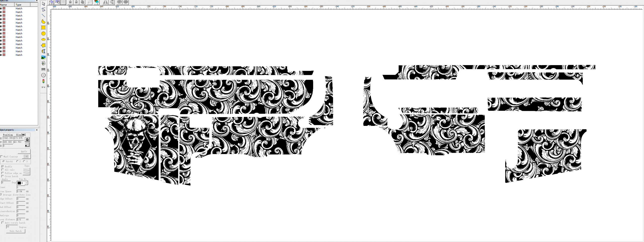644x242 pixels.
Task: Toggle the lock aspect ratio padlock
Action: [27, 139]
